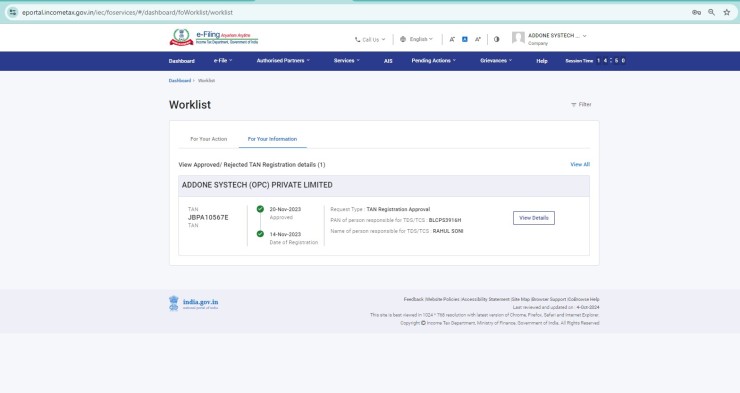Click the View All link
The image size is (740, 393).
(580, 164)
